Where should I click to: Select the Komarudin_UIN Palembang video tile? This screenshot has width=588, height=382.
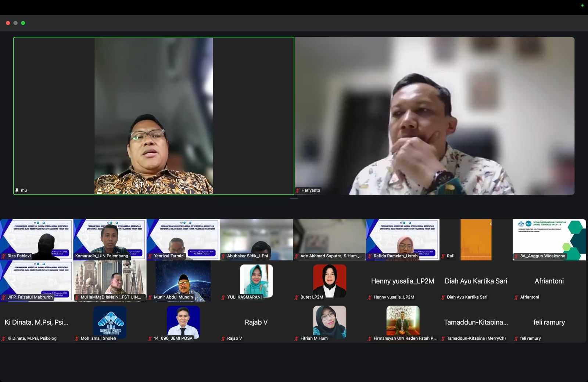point(110,239)
